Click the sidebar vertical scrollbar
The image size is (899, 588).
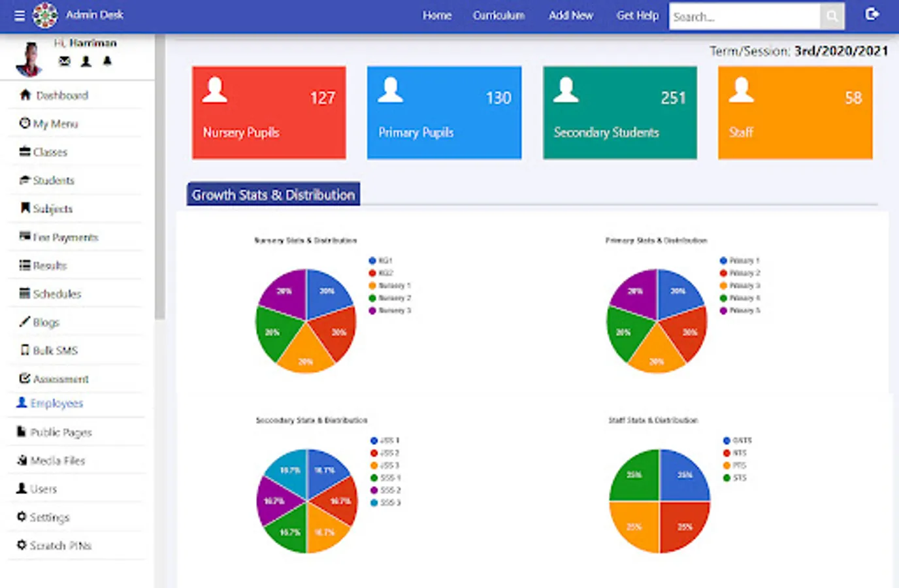tap(159, 176)
